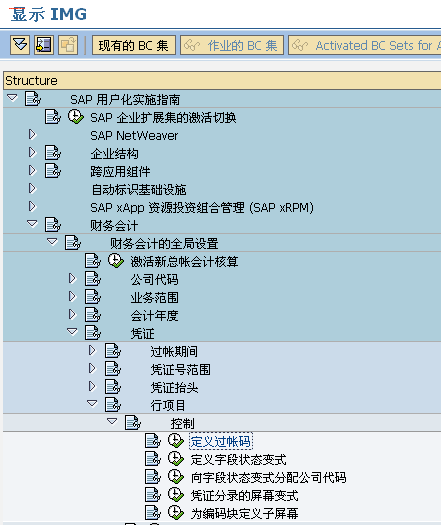Expand the SAP xApp 资源投资组合管理 node
The width and height of the screenshot is (441, 525).
point(32,207)
